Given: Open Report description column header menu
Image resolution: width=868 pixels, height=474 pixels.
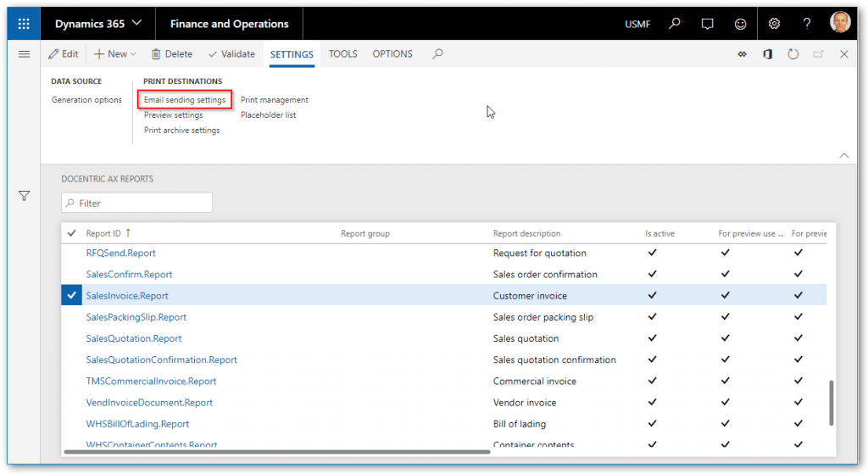Looking at the screenshot, I should [526, 233].
